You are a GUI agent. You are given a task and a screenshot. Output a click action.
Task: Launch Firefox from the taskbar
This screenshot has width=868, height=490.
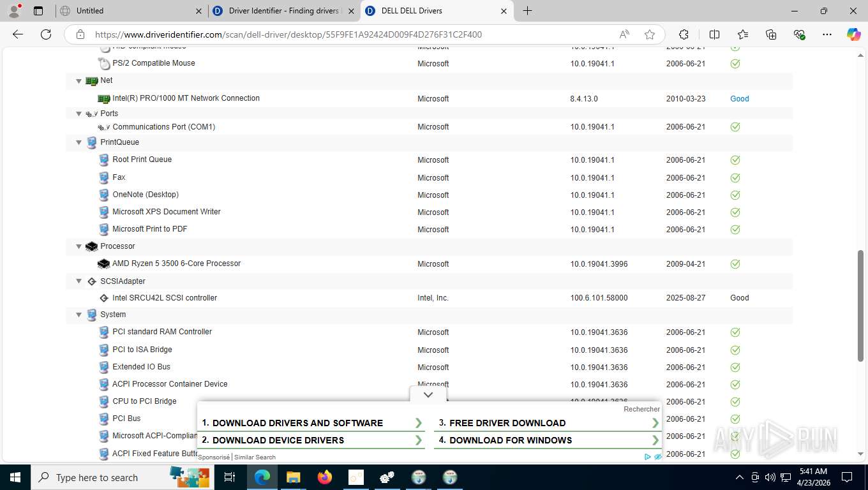click(325, 477)
